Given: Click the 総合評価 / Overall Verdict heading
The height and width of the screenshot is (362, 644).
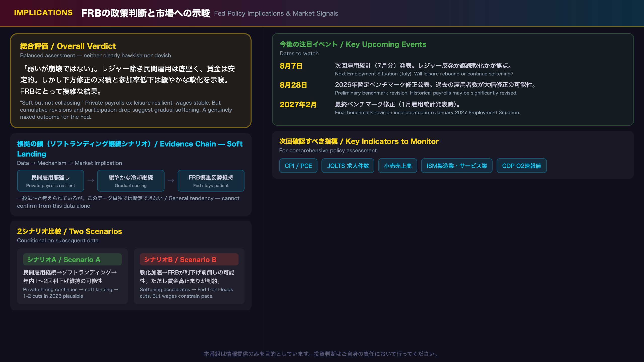Looking at the screenshot, I should [x=68, y=46].
